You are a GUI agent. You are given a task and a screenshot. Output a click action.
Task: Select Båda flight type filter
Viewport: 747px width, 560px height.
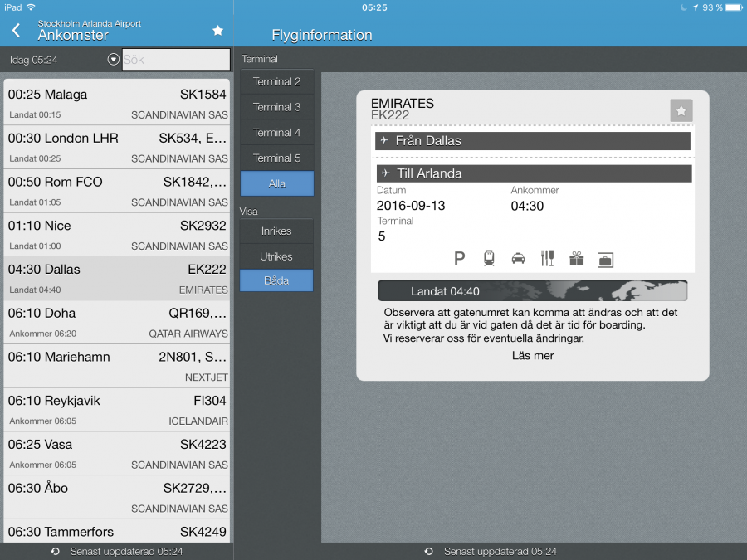click(276, 280)
